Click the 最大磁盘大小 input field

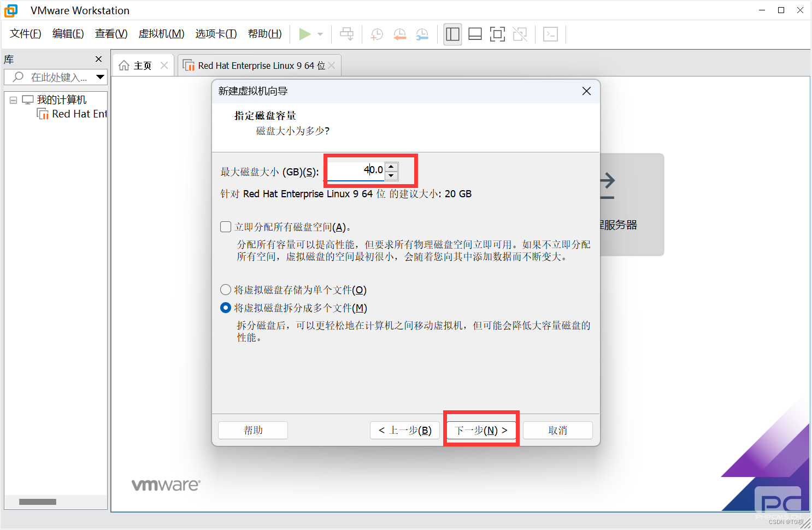coord(355,170)
